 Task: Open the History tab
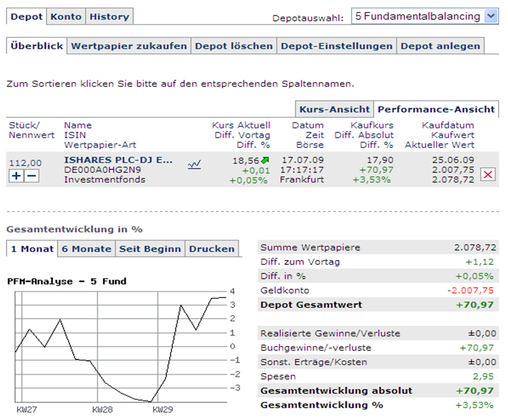pyautogui.click(x=109, y=16)
